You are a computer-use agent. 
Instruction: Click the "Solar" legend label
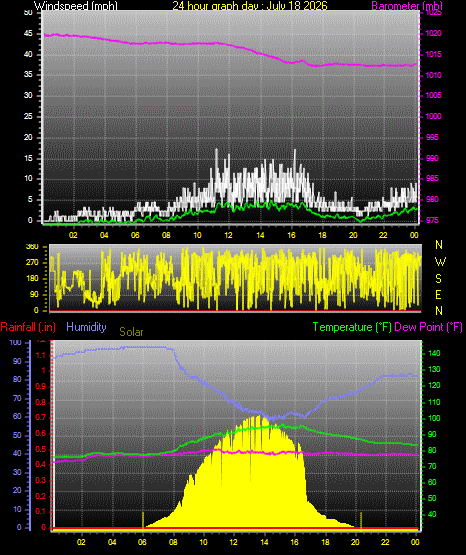(x=131, y=332)
